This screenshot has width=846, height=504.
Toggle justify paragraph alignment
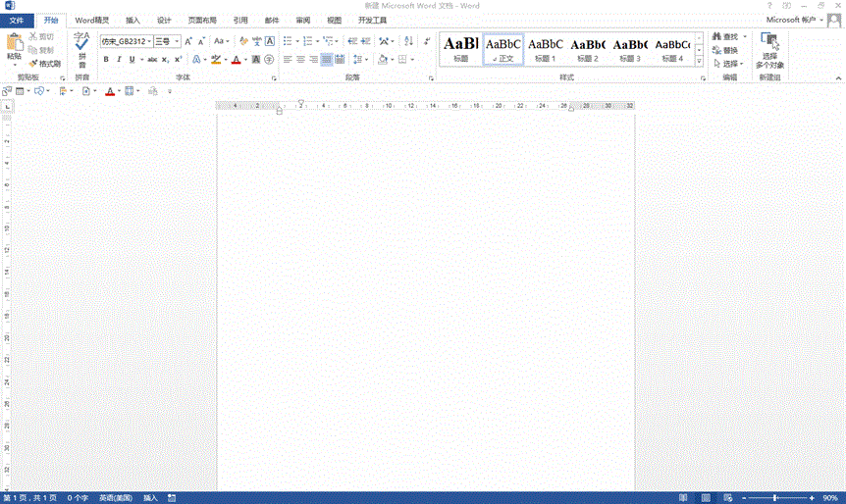click(x=327, y=60)
